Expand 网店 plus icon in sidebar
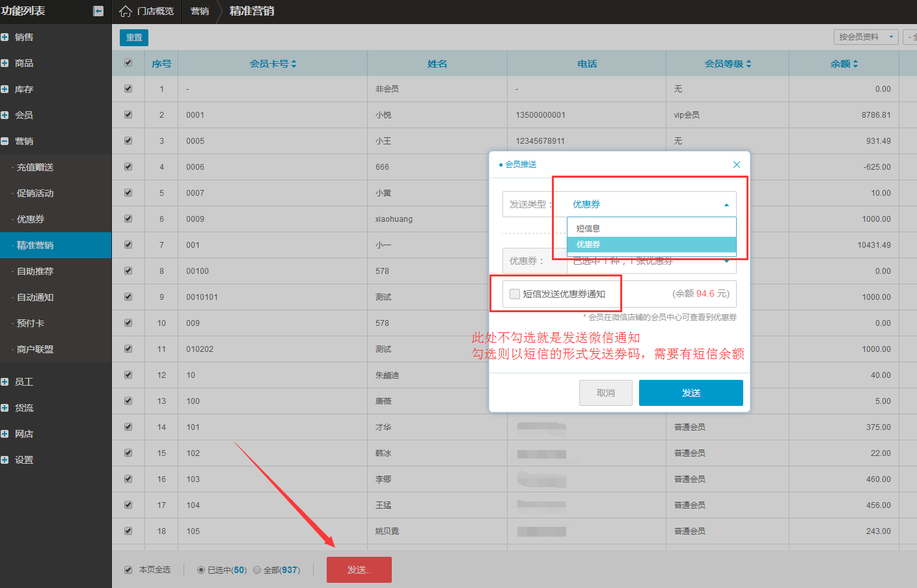 5,434
